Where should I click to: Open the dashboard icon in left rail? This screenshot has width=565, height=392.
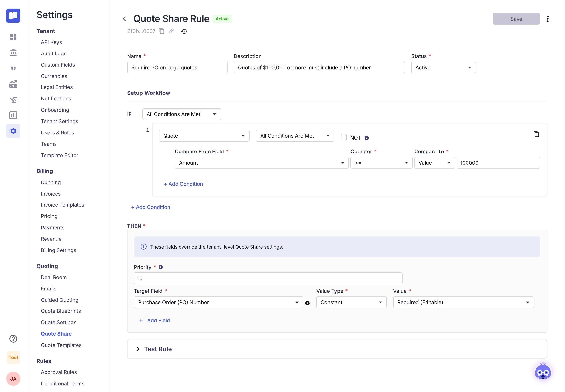coord(13,37)
